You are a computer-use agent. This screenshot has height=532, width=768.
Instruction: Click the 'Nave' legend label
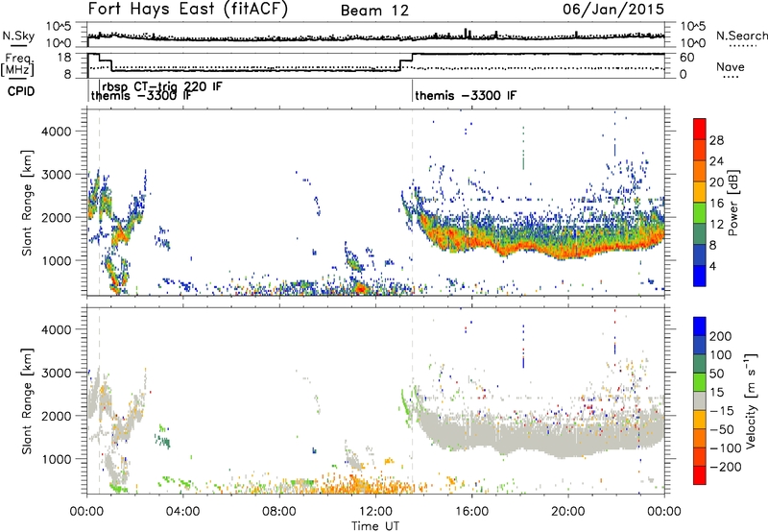click(x=731, y=66)
